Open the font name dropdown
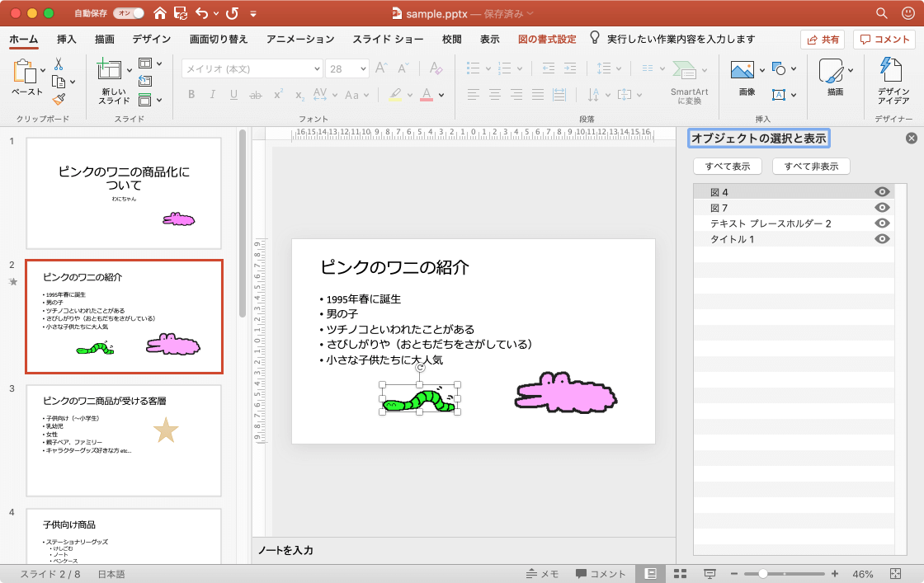The image size is (924, 583). [x=317, y=69]
